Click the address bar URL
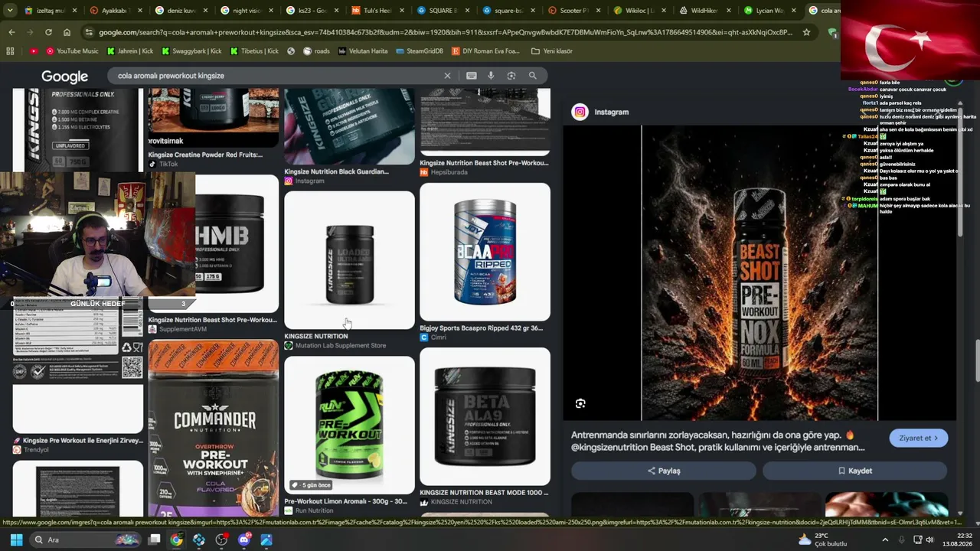980x551 pixels. coord(446,32)
